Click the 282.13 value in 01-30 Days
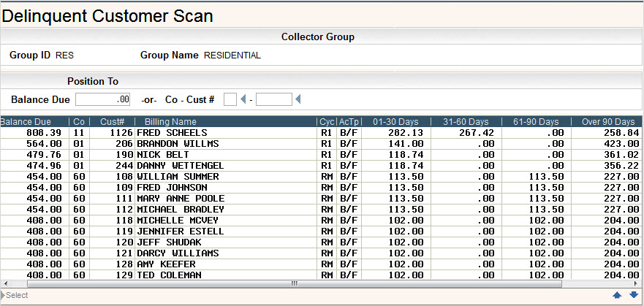 406,133
